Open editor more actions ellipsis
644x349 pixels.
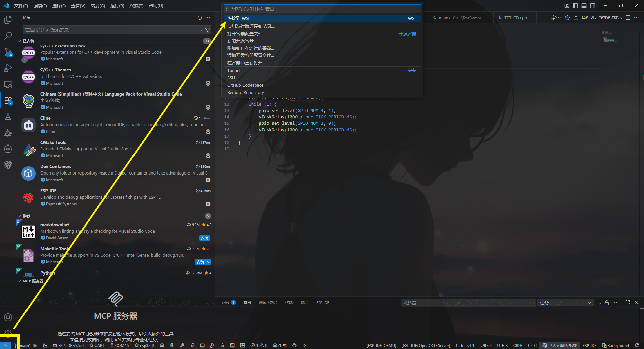click(x=636, y=18)
